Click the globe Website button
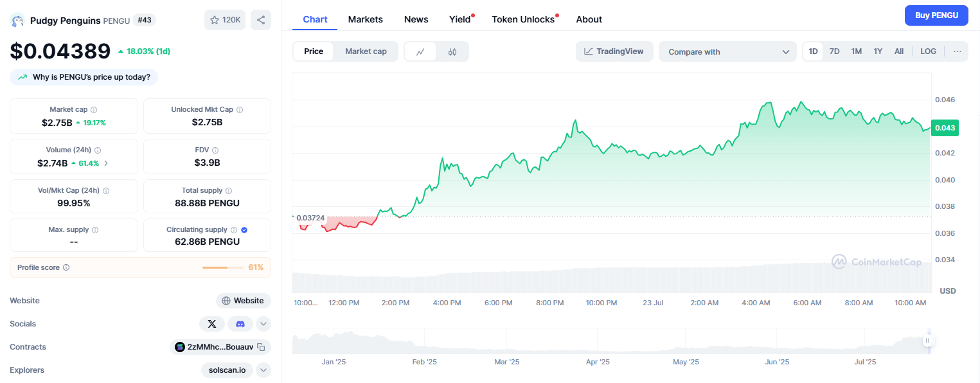Screen dimensions: 980x383 point(244,301)
